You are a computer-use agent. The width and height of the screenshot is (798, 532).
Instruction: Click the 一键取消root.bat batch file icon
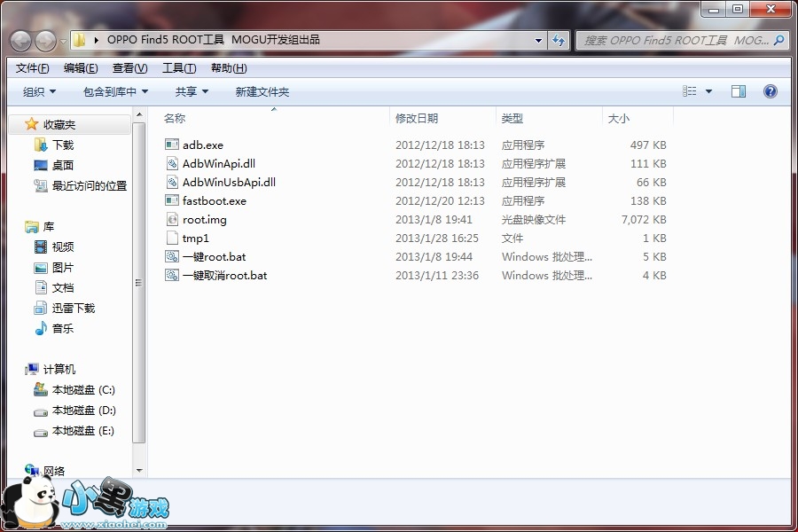pos(172,276)
